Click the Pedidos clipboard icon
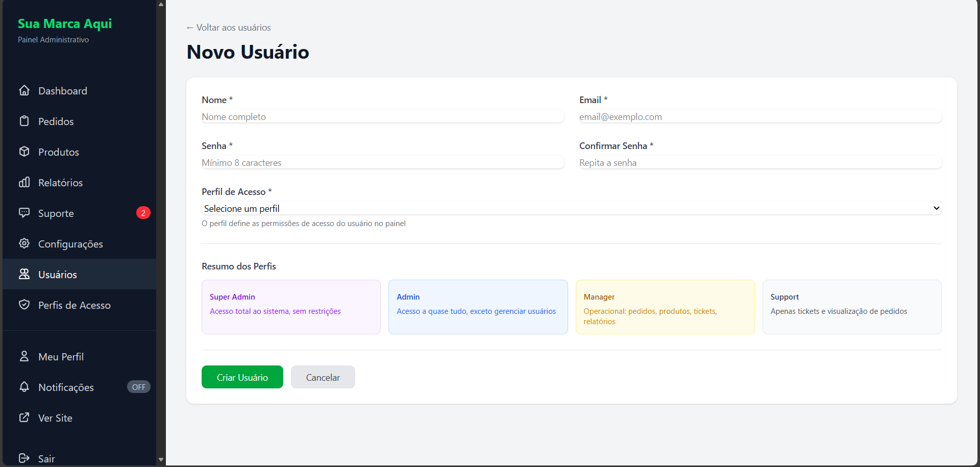The image size is (980, 467). [24, 121]
